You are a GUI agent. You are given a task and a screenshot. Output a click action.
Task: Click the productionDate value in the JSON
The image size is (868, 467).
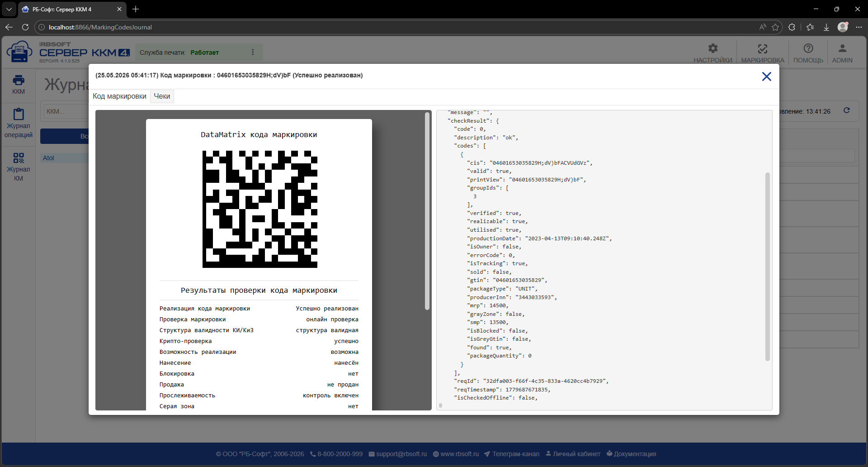coord(567,238)
